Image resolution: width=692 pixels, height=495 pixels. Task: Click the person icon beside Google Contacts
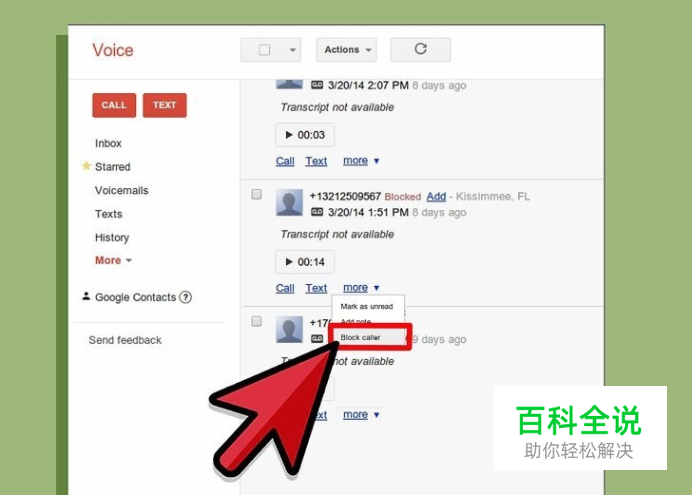(x=86, y=296)
